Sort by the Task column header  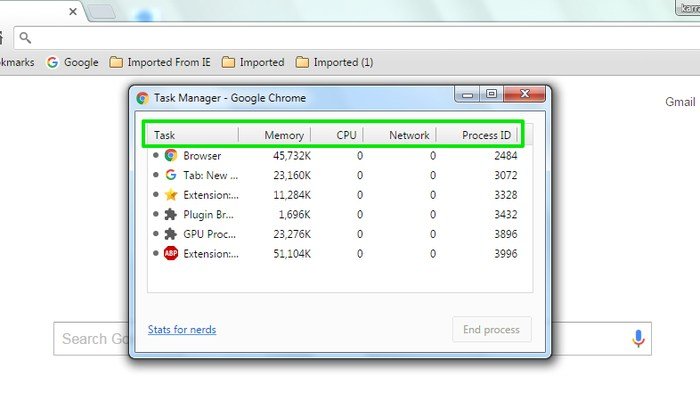192,135
